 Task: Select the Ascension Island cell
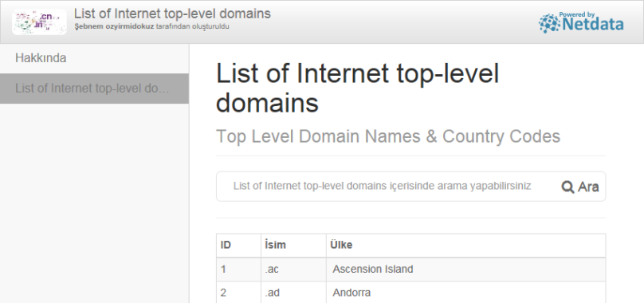465,270
